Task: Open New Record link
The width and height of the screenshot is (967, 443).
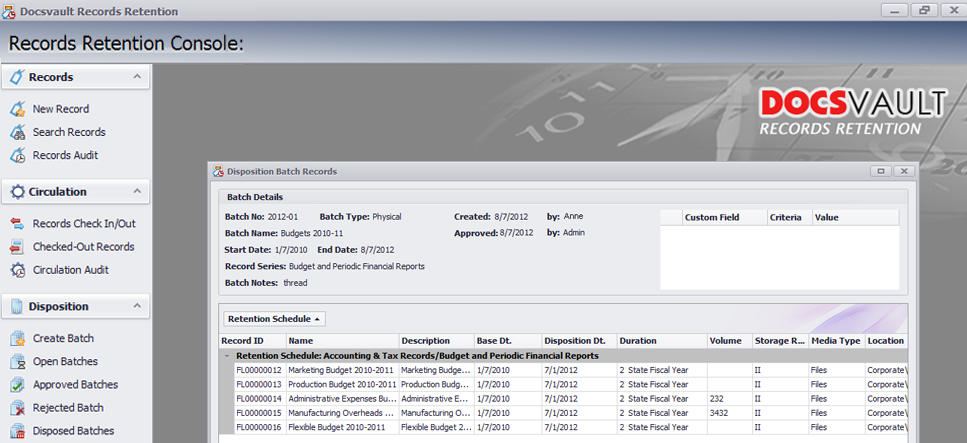Action: coord(61,109)
